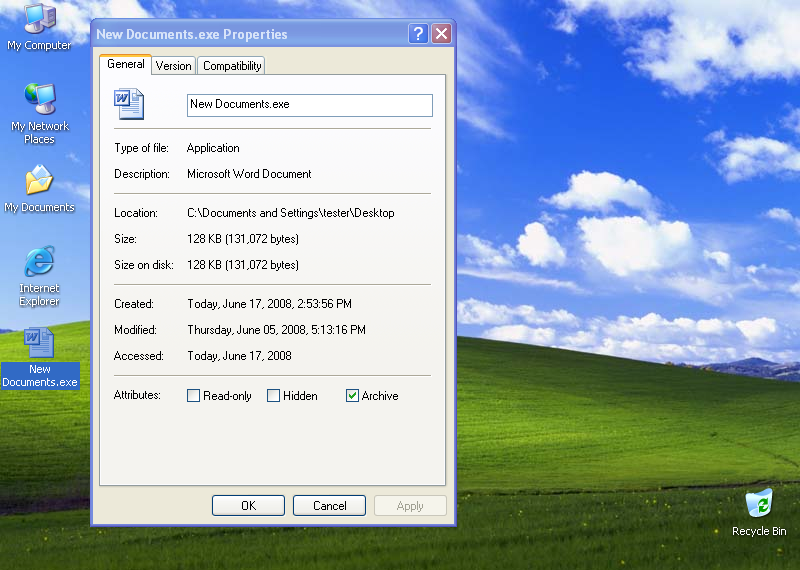Close the Properties dialog with the X button

[x=441, y=34]
